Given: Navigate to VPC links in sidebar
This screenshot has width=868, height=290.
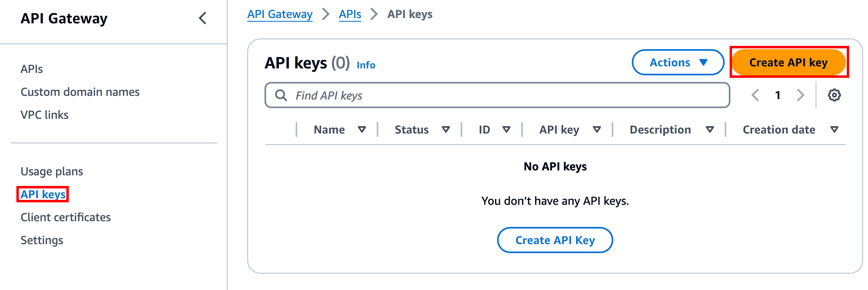Looking at the screenshot, I should tap(44, 115).
